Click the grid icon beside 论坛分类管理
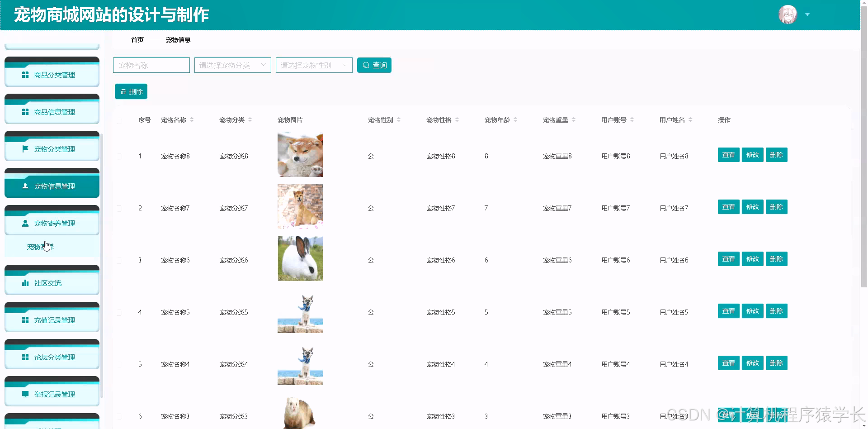 tap(25, 357)
